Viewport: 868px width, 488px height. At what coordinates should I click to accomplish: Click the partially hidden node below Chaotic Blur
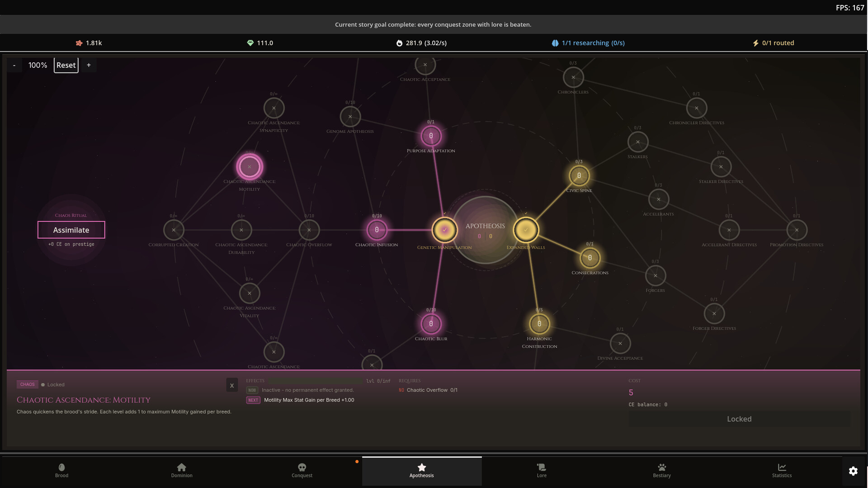pos(372,364)
